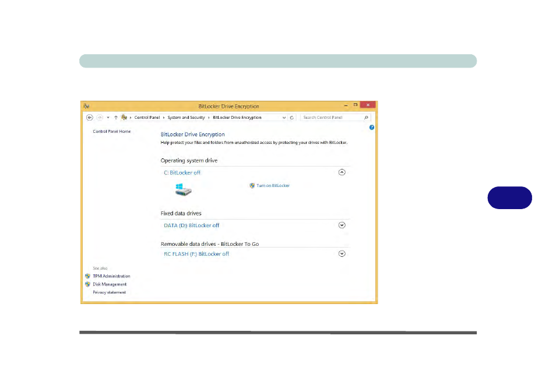Open the address bar history dropdown
The height and width of the screenshot is (392, 556).
click(x=284, y=118)
